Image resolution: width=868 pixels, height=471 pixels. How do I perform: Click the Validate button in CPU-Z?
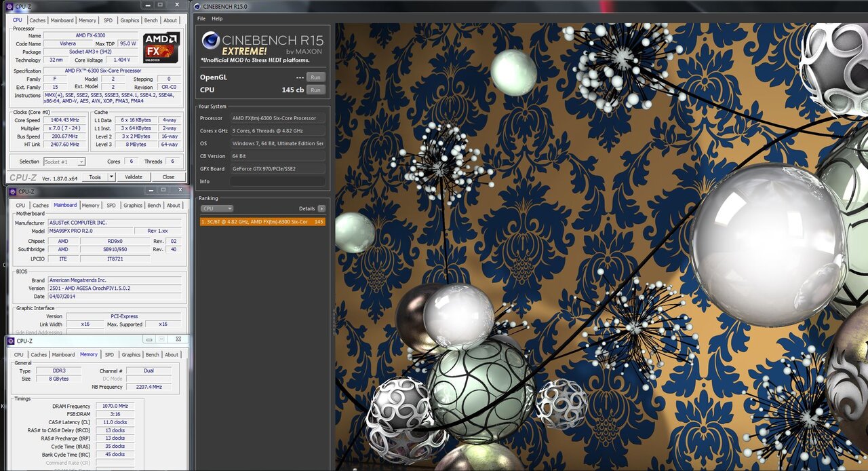point(134,177)
